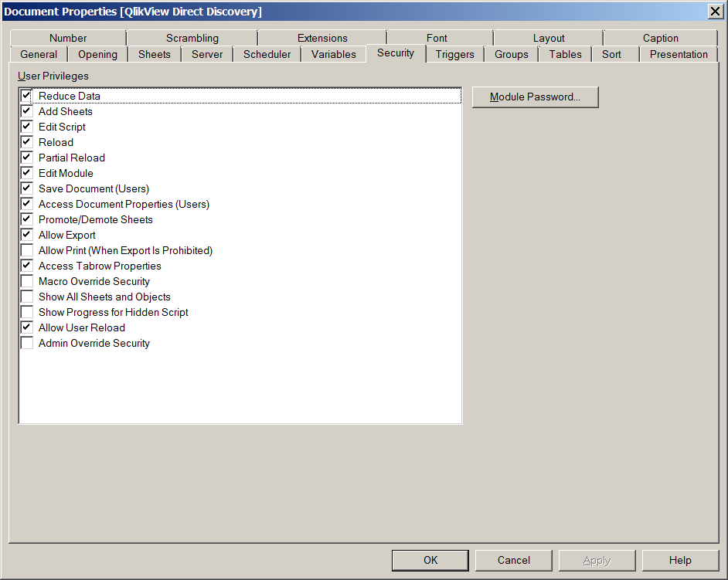This screenshot has height=580, width=728.
Task: Switch to the Extensions tab
Action: (x=322, y=38)
